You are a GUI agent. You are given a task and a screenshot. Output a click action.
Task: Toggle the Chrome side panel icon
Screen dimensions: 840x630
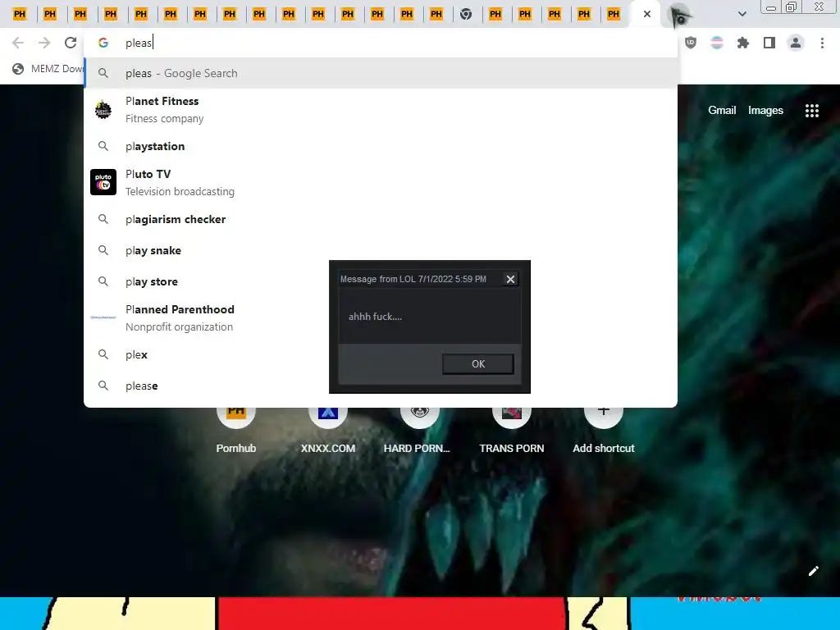769,43
